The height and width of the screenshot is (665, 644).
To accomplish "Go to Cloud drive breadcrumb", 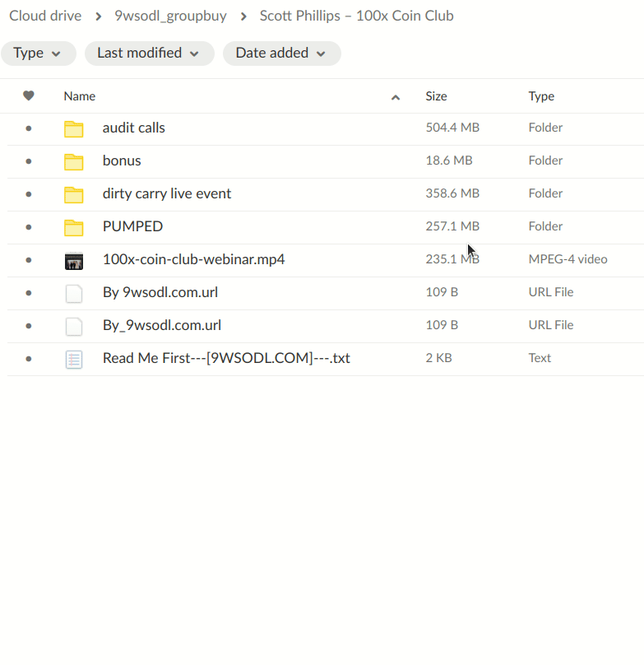I will [x=45, y=16].
